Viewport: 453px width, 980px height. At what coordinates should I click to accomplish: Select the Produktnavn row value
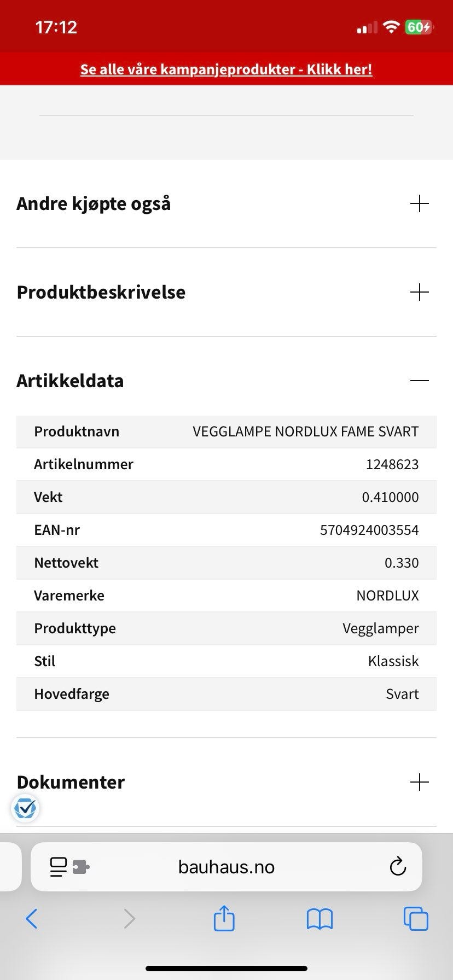[306, 431]
